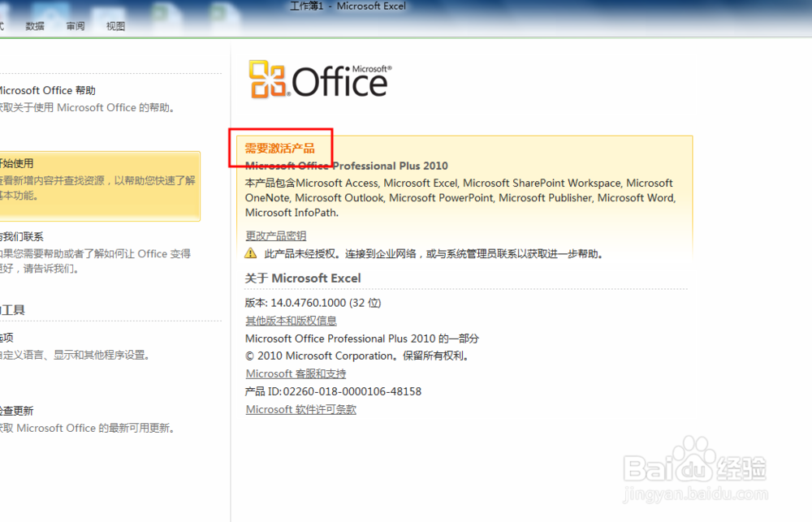The height and width of the screenshot is (522, 812).
Task: Switch to the 审阅 ribbon tab
Action: 75,25
